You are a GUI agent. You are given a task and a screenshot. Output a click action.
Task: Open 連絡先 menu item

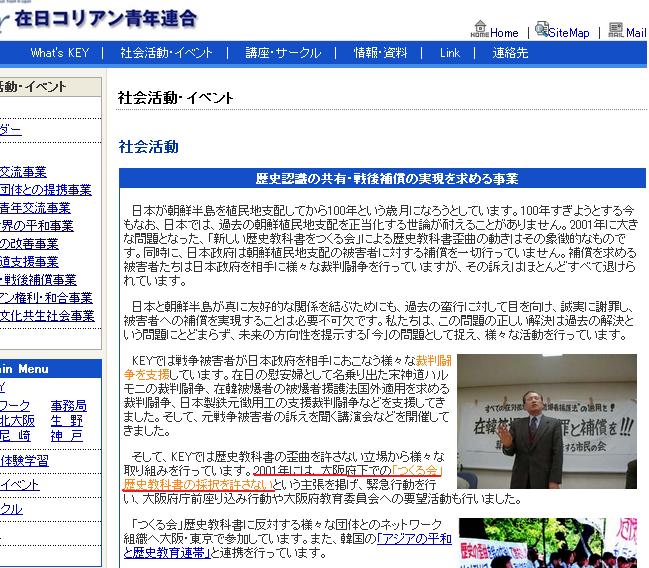click(510, 53)
